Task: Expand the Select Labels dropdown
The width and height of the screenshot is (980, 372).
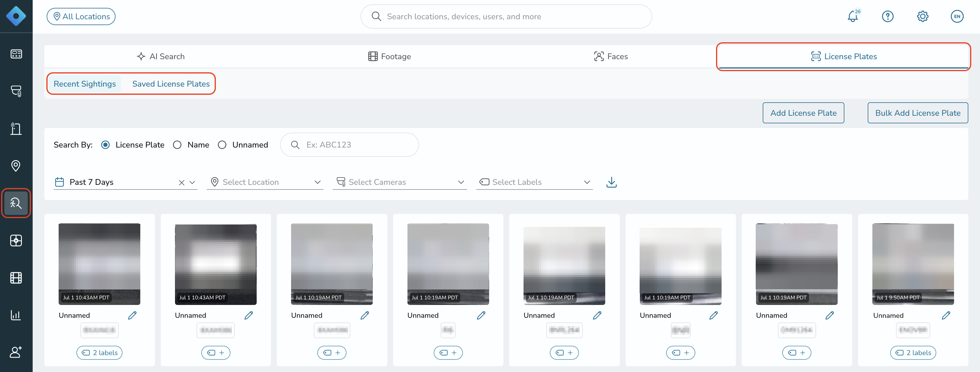Action: (535, 182)
